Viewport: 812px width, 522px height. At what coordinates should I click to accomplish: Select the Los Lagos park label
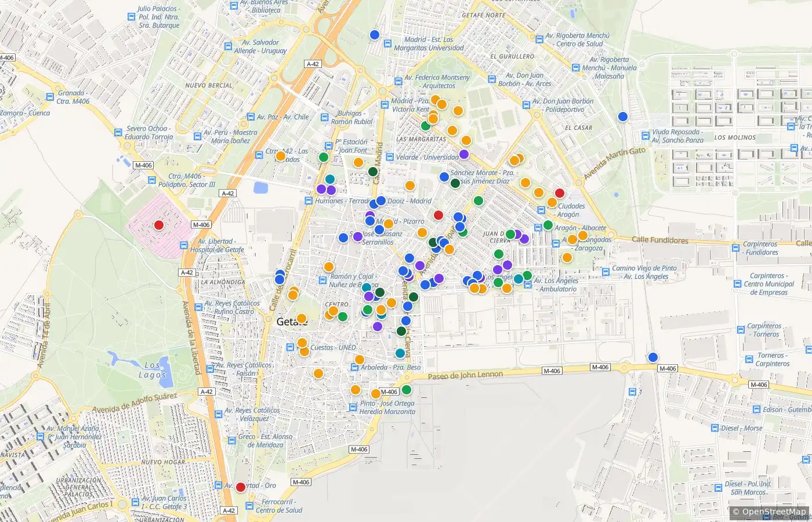click(x=152, y=370)
